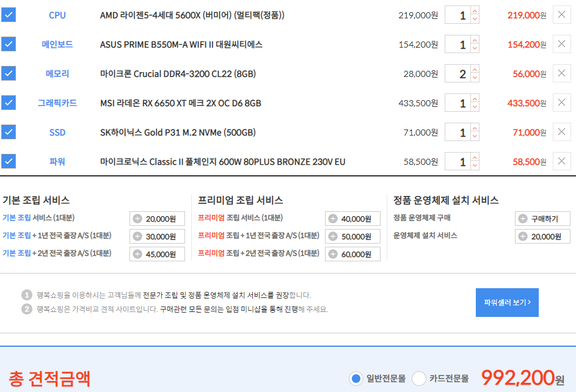Image resolution: width=576 pixels, height=392 pixels.
Task: Remove the ASUS PRIME B550M-A item
Action: coord(562,44)
